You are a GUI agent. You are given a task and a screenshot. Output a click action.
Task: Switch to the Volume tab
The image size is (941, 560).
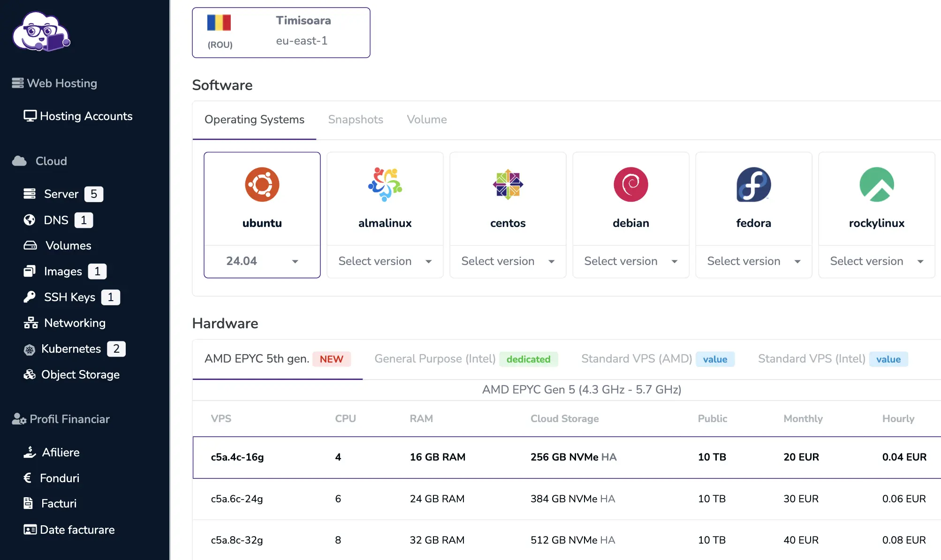427,120
